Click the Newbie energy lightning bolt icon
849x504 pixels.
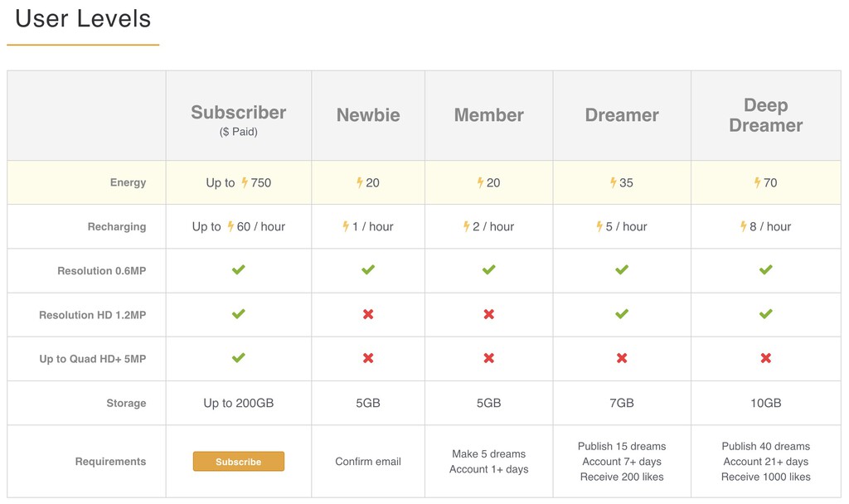[x=360, y=182]
